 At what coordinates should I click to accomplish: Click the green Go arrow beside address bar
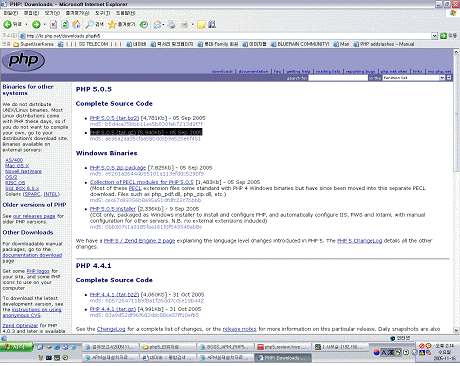tap(443, 36)
